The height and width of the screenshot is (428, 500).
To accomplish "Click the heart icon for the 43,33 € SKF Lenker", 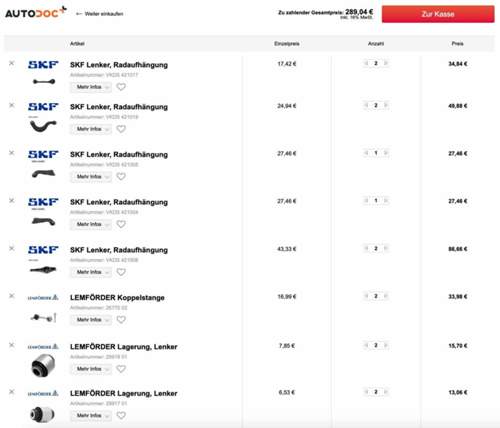I will (x=121, y=272).
